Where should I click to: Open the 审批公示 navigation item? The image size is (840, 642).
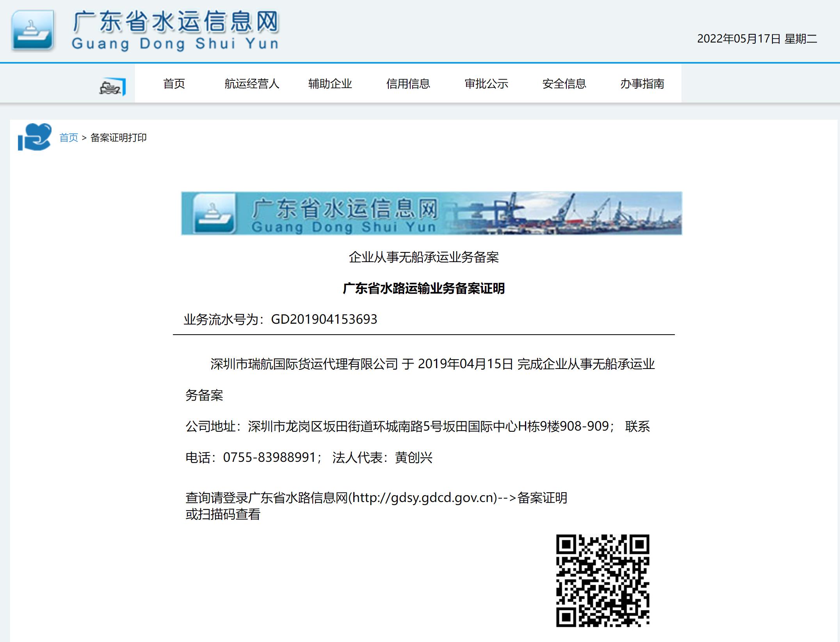click(486, 83)
